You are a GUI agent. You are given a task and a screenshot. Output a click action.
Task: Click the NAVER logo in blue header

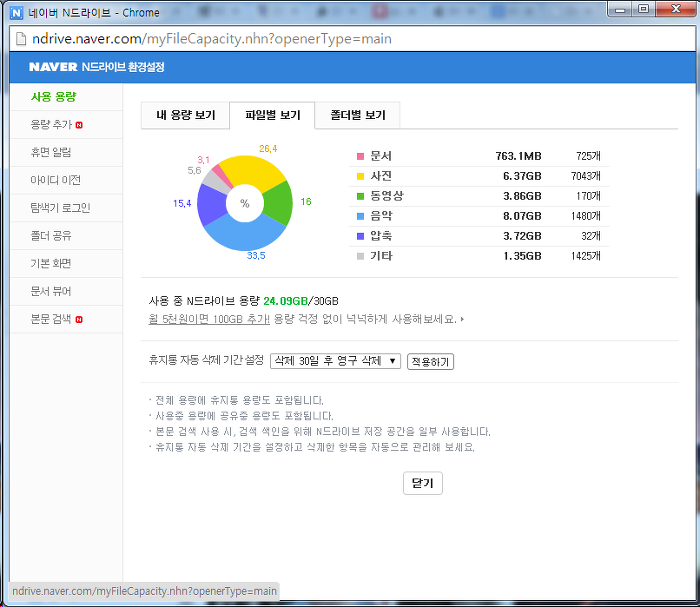click(x=53, y=67)
